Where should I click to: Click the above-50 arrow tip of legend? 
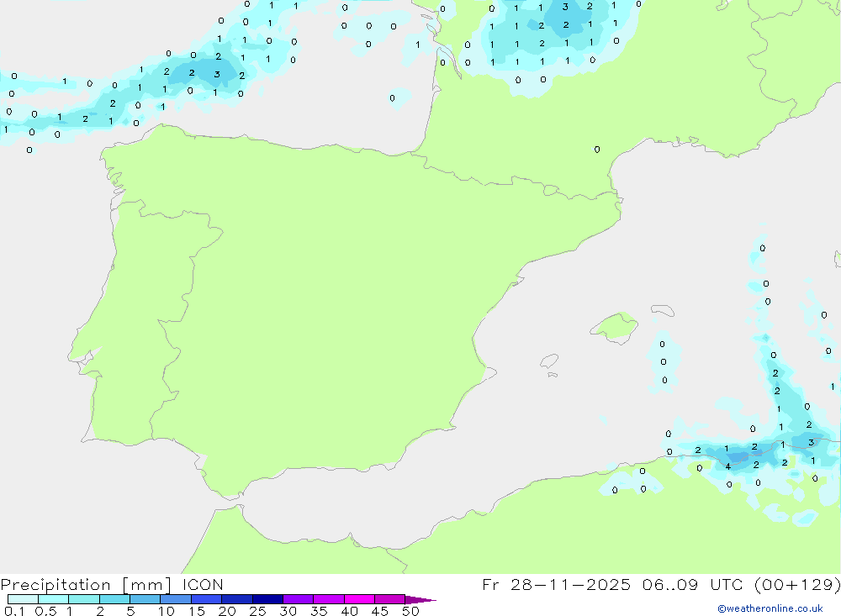tap(420, 599)
